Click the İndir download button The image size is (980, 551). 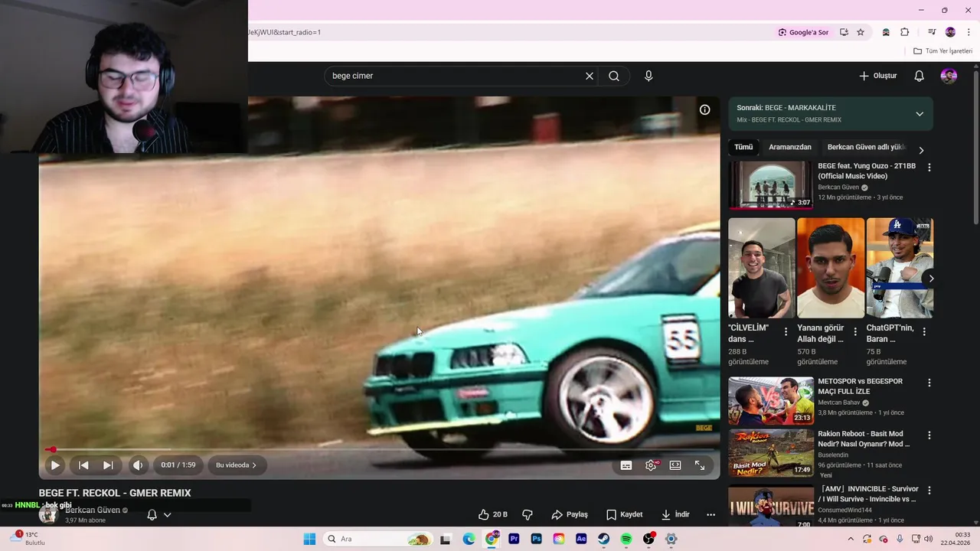pos(675,515)
